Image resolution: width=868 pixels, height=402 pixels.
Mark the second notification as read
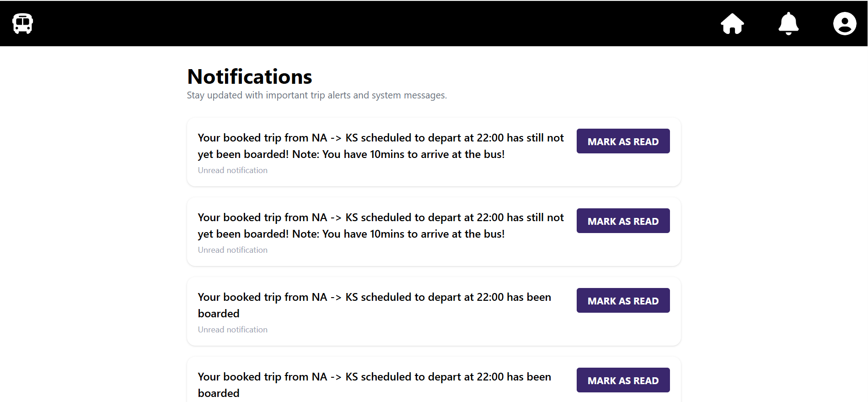click(x=623, y=221)
